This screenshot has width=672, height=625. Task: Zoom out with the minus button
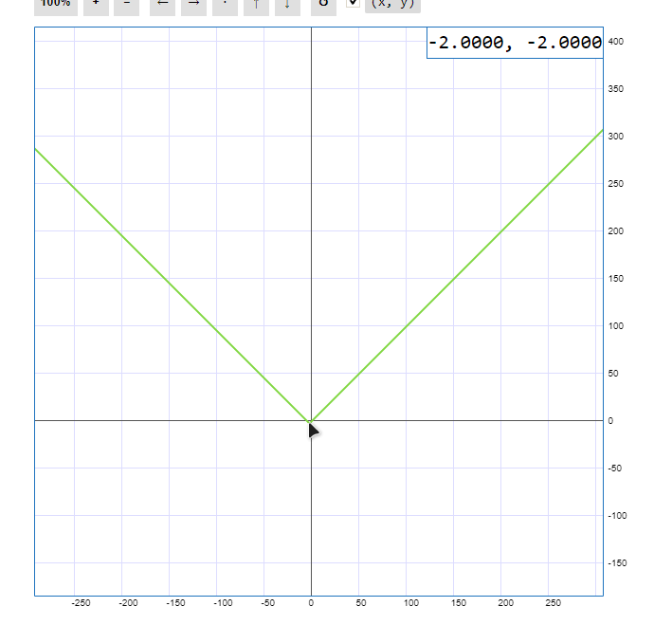127,5
